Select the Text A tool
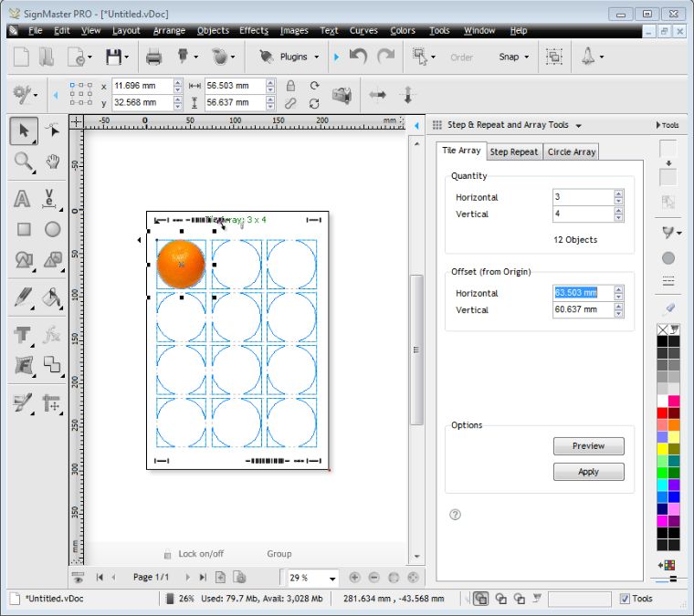This screenshot has height=616, width=694. [x=23, y=199]
